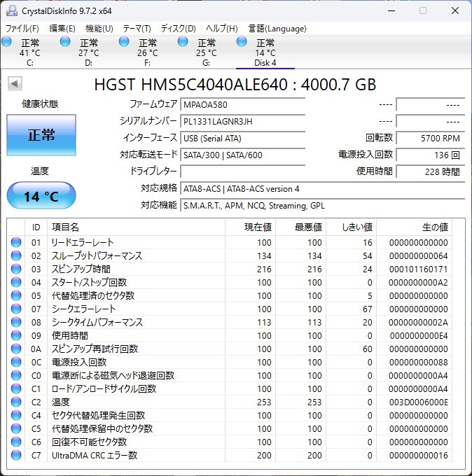472x476 pixels.
Task: Click status orb for drive D:
Action: click(65, 41)
